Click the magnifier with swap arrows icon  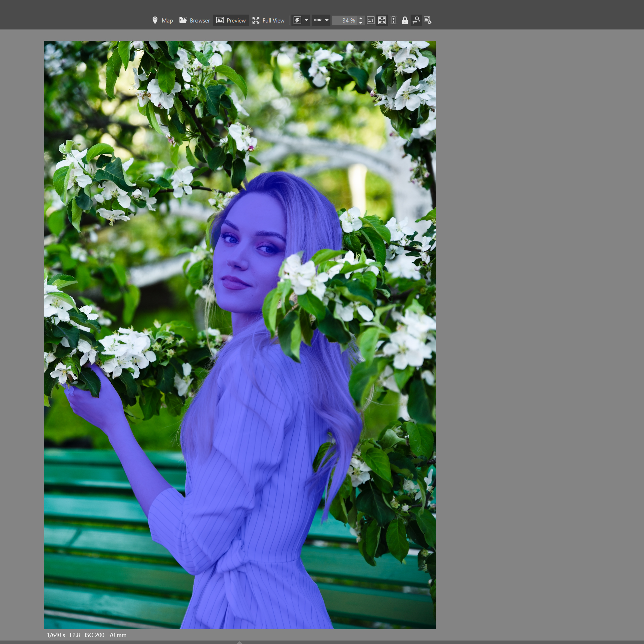click(416, 20)
